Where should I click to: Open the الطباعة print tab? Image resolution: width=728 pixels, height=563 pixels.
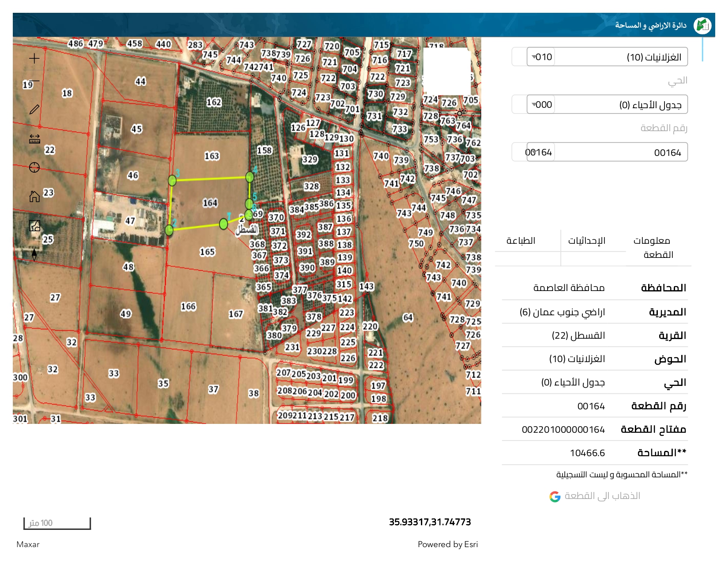(521, 241)
